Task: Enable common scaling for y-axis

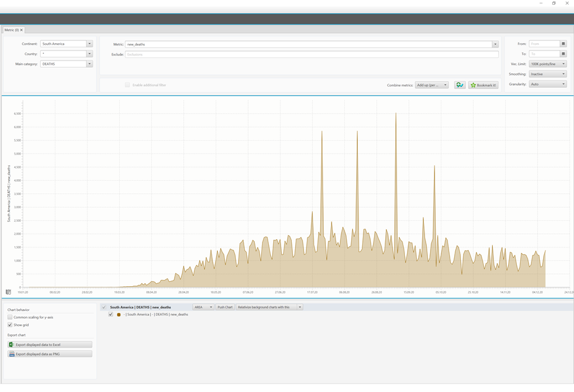Action: (10, 317)
